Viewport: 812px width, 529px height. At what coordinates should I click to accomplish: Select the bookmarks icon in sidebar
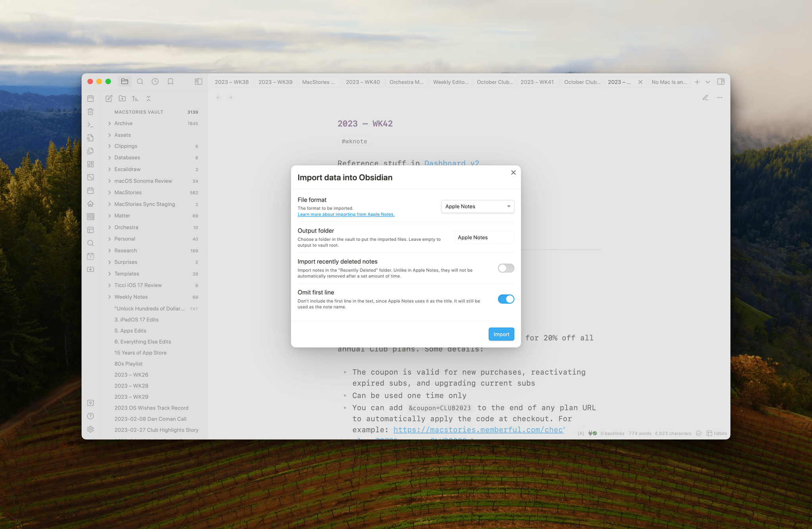(170, 82)
